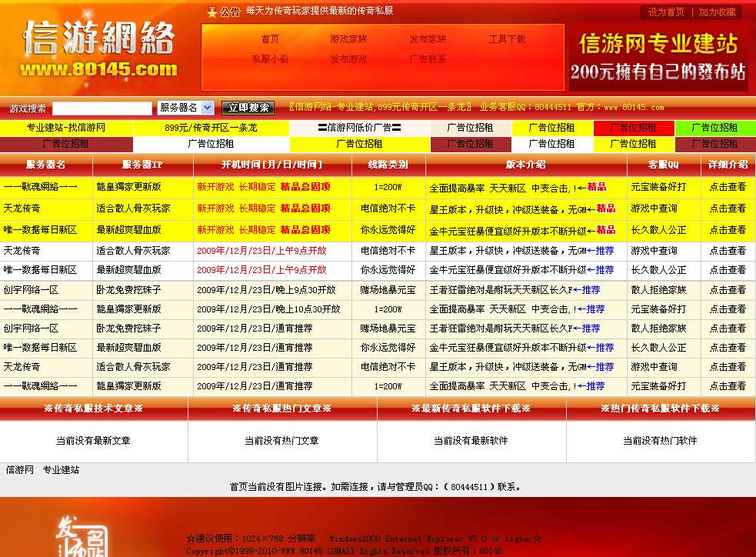Click 专业建站 in the footer bar

[62, 469]
